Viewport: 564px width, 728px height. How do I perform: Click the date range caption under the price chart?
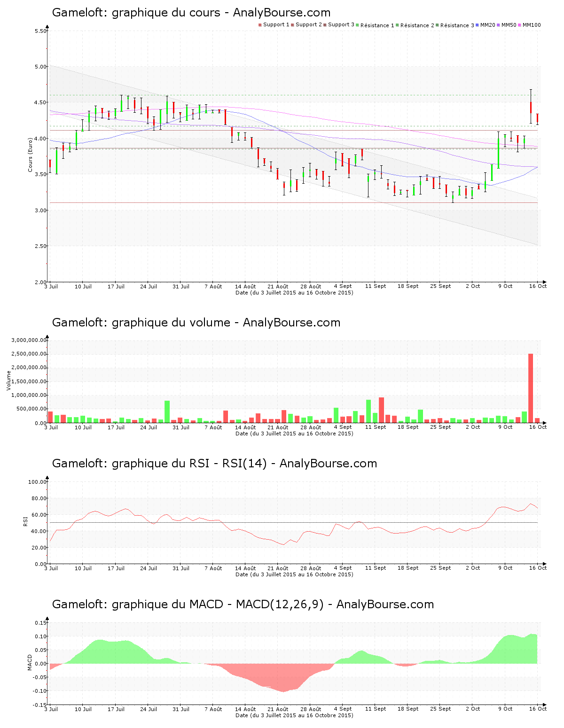[x=294, y=293]
